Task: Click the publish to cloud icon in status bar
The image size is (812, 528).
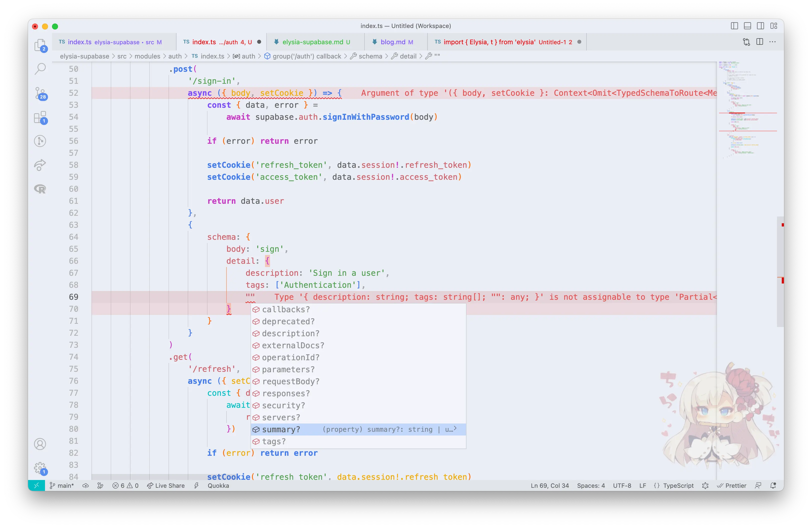Action: coord(86,485)
